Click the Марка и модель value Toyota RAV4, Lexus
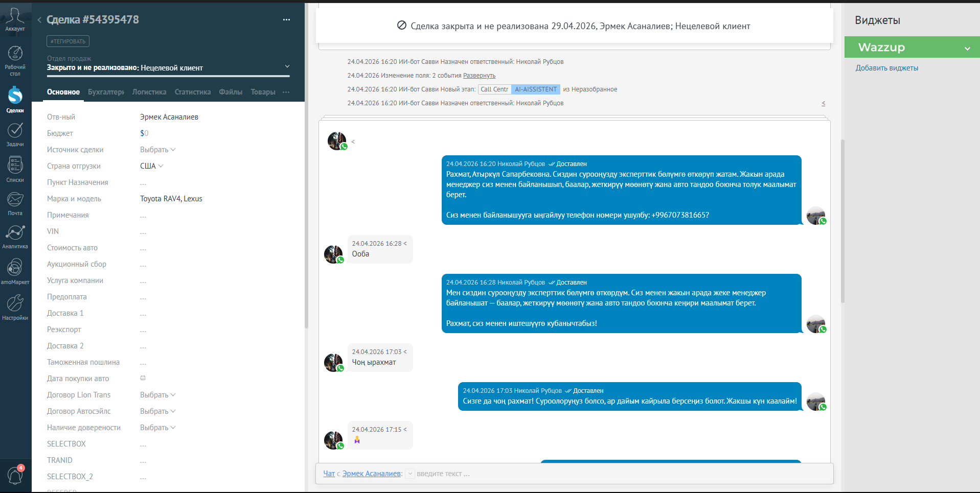Screen dimensions: 980x493 coord(171,199)
